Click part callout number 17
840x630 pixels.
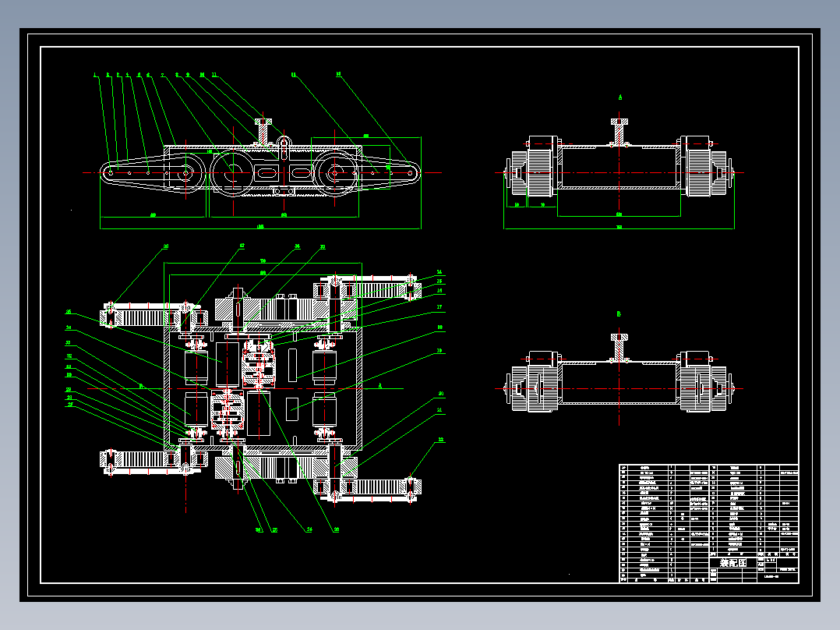coord(439,307)
